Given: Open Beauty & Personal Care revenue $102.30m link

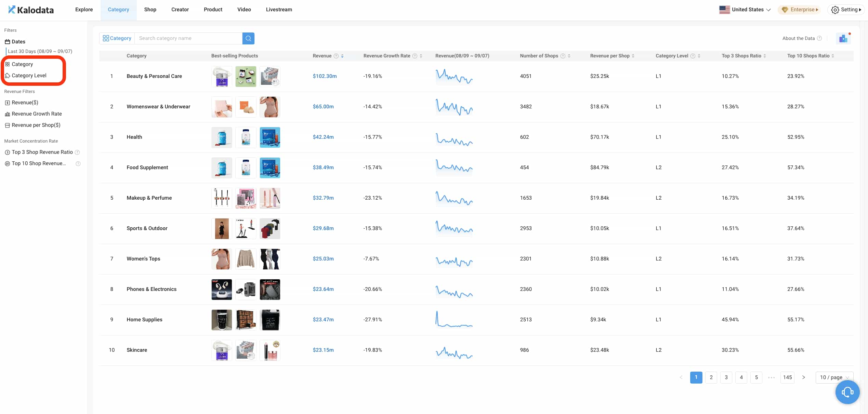Looking at the screenshot, I should click(325, 76).
